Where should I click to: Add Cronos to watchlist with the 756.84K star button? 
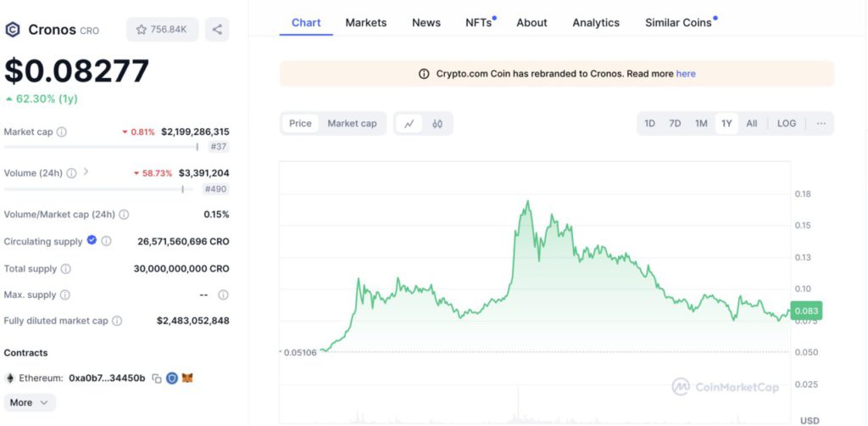click(162, 30)
